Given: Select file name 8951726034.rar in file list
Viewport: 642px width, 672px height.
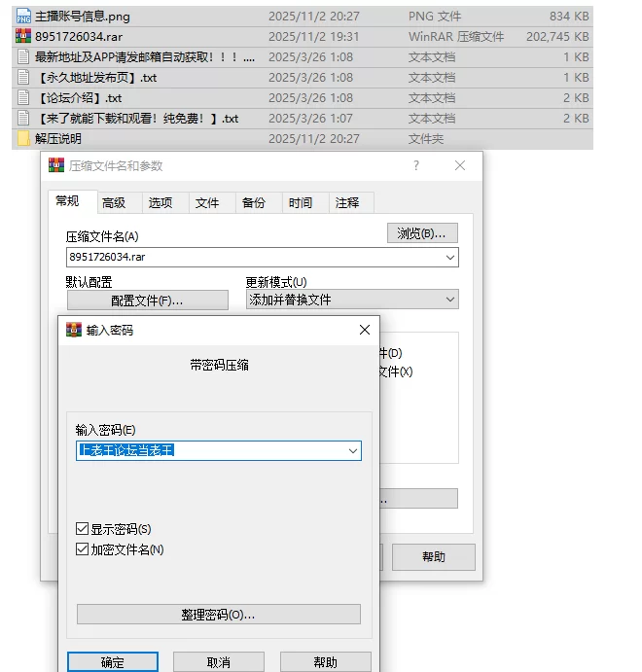Looking at the screenshot, I should [x=79, y=37].
